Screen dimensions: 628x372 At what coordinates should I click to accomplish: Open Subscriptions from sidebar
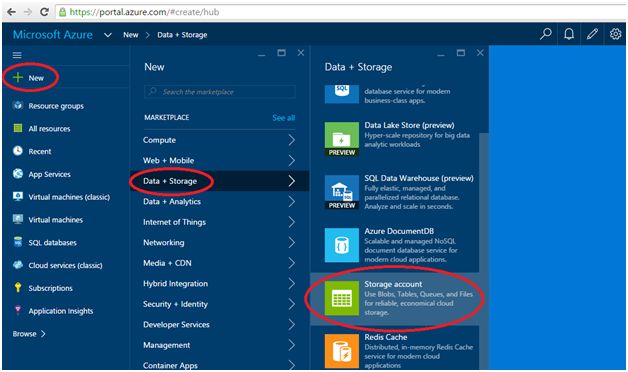(50, 288)
